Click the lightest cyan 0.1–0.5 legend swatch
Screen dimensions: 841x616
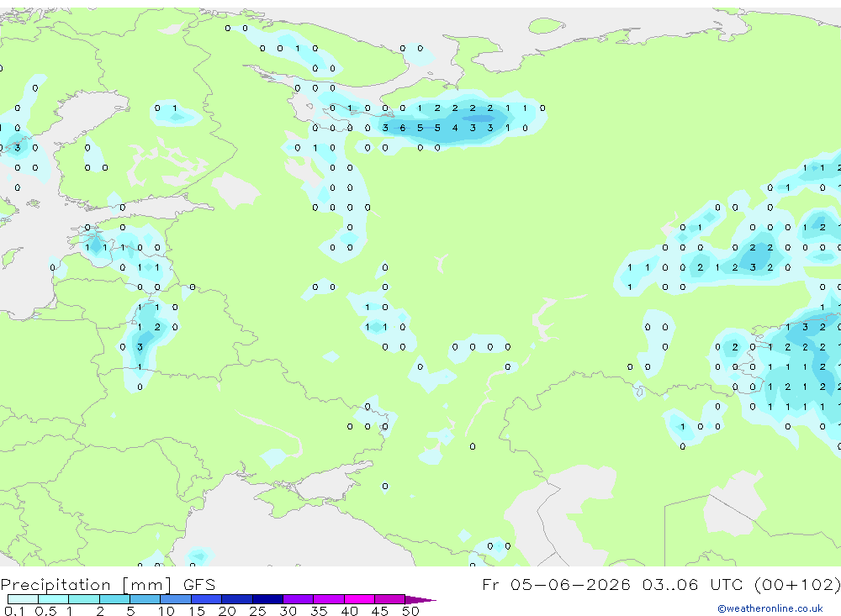(23, 599)
